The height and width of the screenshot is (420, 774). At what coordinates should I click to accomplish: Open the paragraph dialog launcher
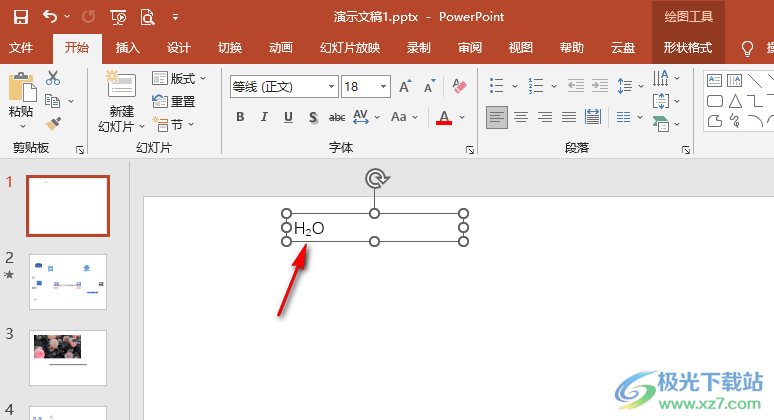coord(686,150)
